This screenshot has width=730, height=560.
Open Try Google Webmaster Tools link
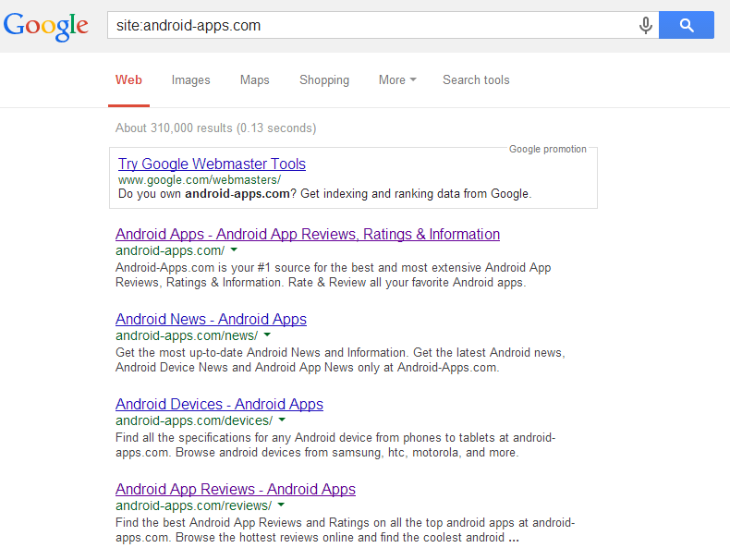[212, 164]
